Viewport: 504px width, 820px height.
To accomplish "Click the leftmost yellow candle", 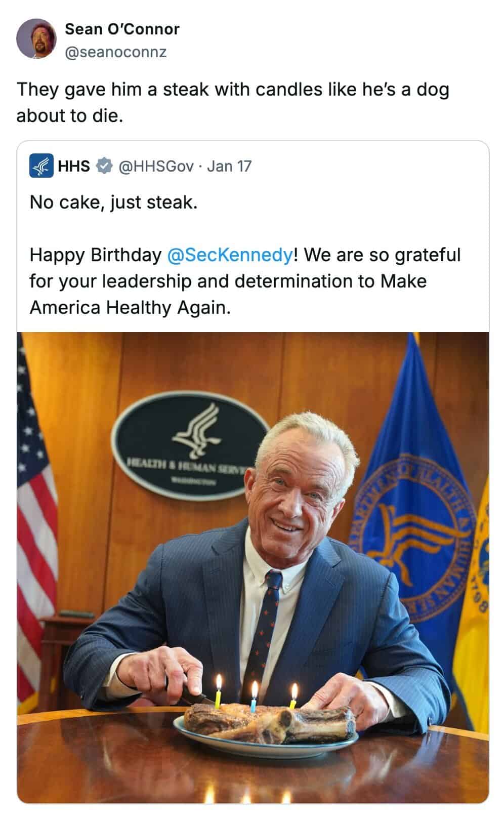I will coord(218,694).
